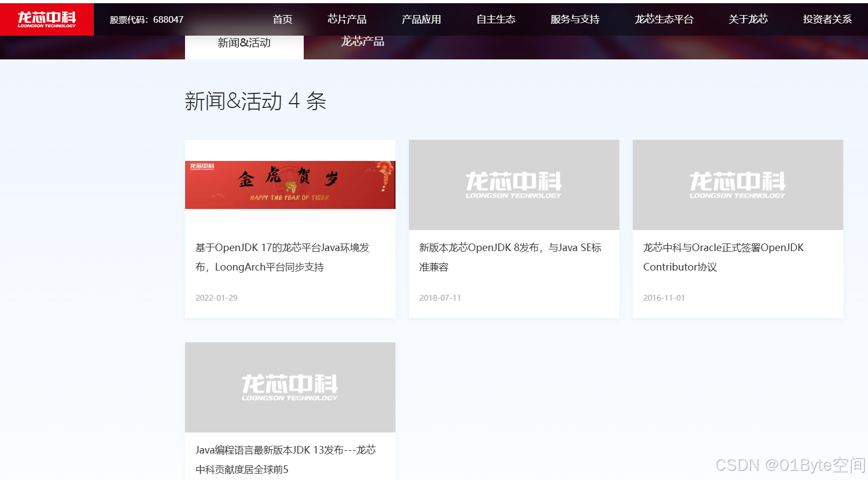Click the JDK 13 news placeholder thumbnail
Image resolution: width=868 pixels, height=480 pixels.
(290, 387)
